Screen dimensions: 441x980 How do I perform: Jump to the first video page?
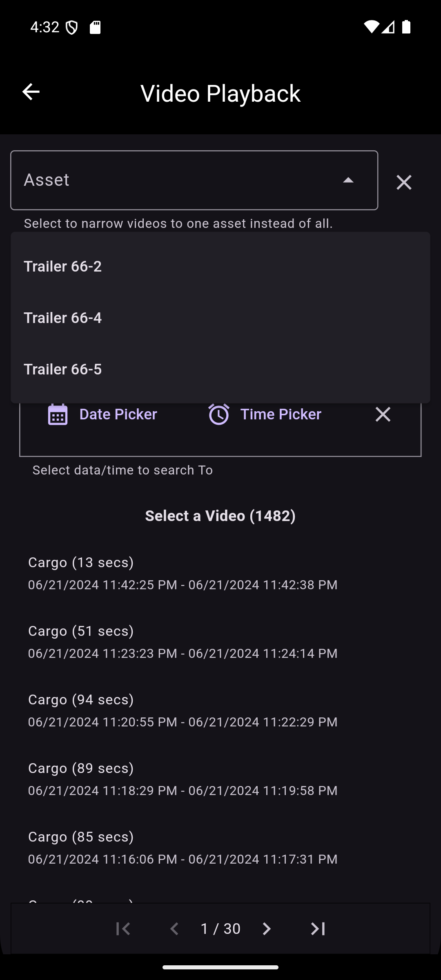123,929
